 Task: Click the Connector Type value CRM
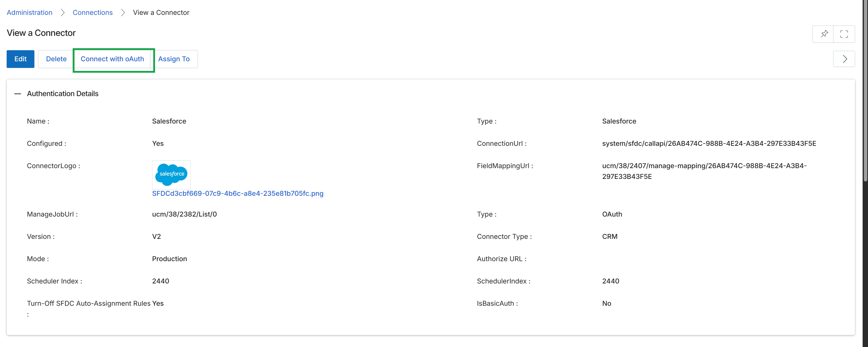(609, 237)
